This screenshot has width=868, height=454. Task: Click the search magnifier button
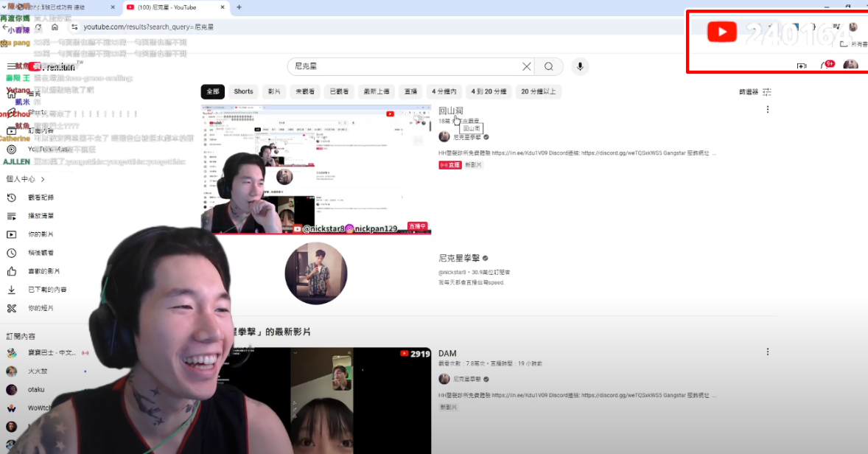coord(549,66)
